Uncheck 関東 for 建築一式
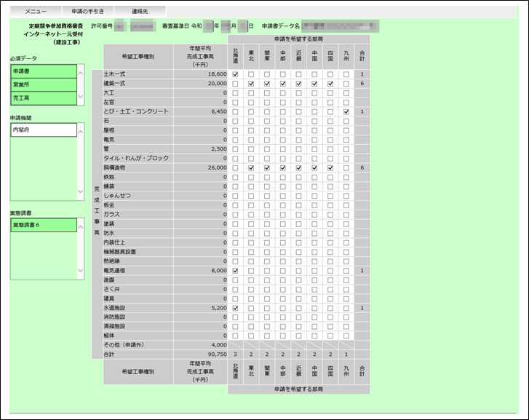 (267, 84)
